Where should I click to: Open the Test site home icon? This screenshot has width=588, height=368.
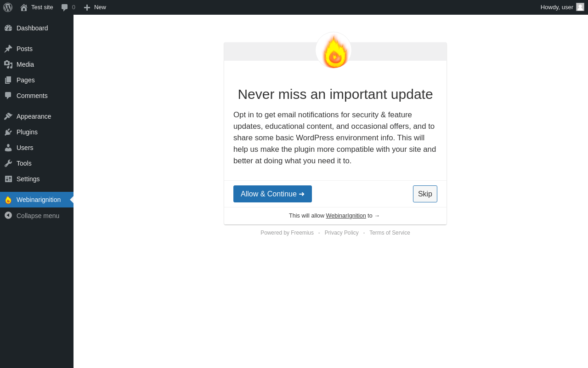(x=24, y=7)
